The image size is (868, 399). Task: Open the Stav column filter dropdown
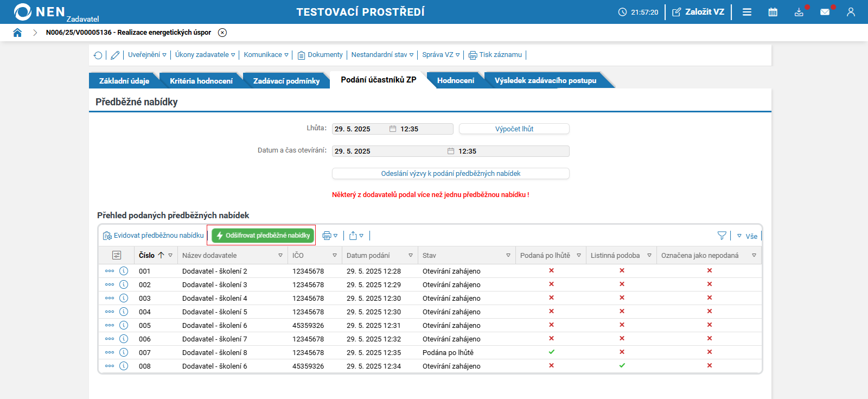click(x=508, y=255)
